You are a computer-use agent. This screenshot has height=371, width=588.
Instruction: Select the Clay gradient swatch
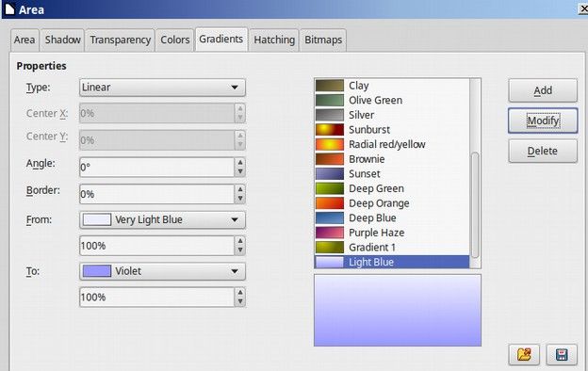(329, 86)
